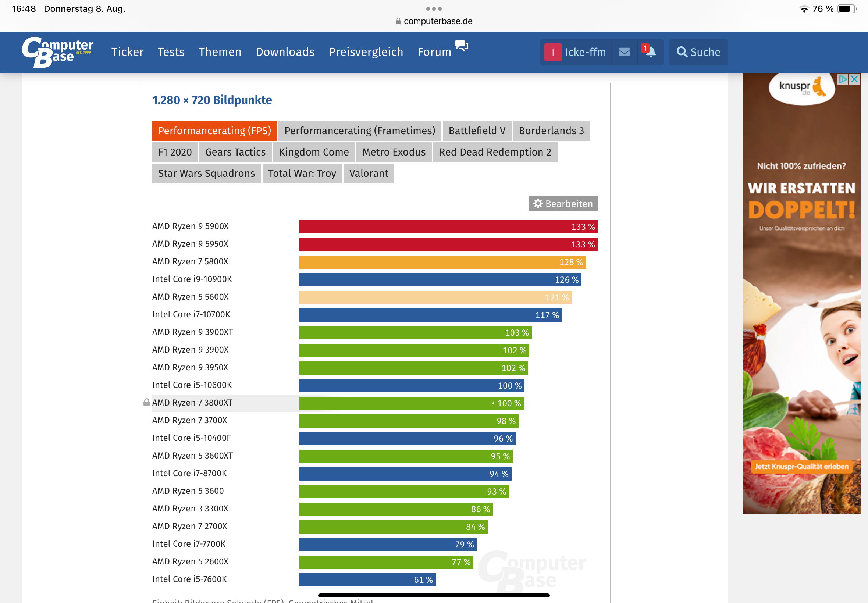The width and height of the screenshot is (868, 603).
Task: Open the messages envelope icon
Action: (624, 52)
